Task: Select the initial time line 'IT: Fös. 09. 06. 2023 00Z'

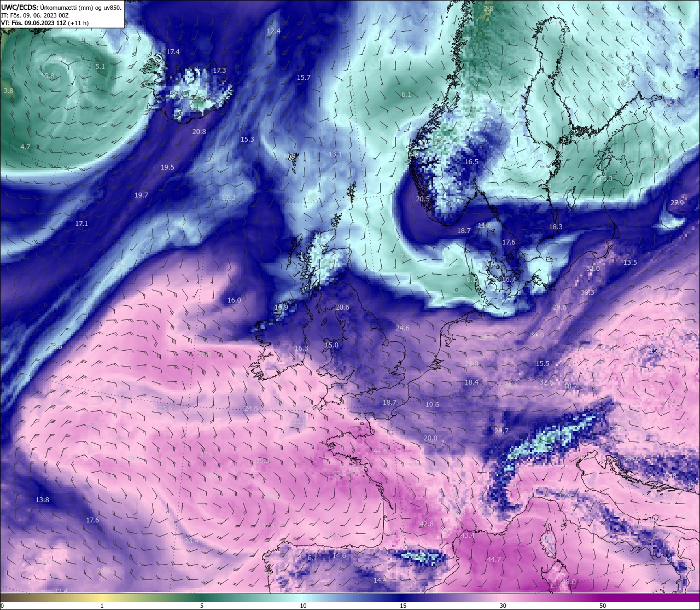Action: coord(35,15)
